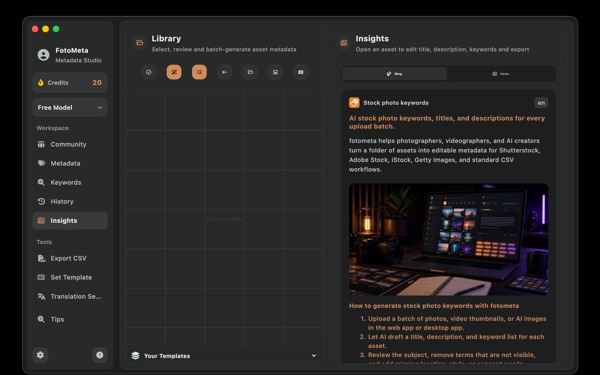Click step 2 'Let AI draft a title' text
The image size is (600, 375).
coord(456,341)
